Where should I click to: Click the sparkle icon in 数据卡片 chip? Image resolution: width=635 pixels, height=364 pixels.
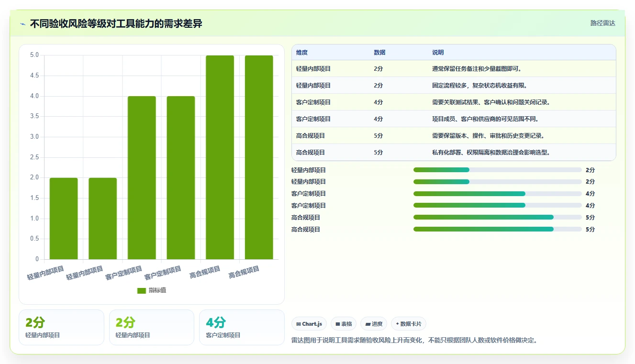[397, 324]
